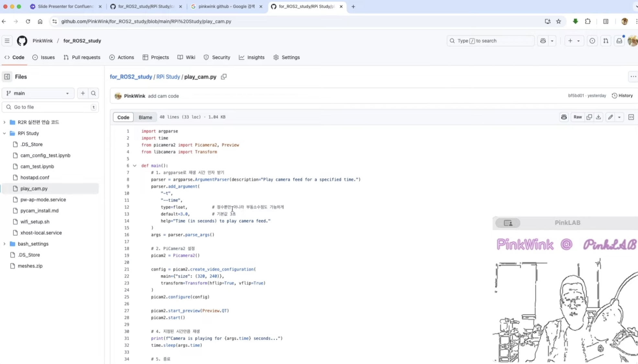Copy file path next to play_cam.py
This screenshot has height=364, width=638.
(224, 77)
